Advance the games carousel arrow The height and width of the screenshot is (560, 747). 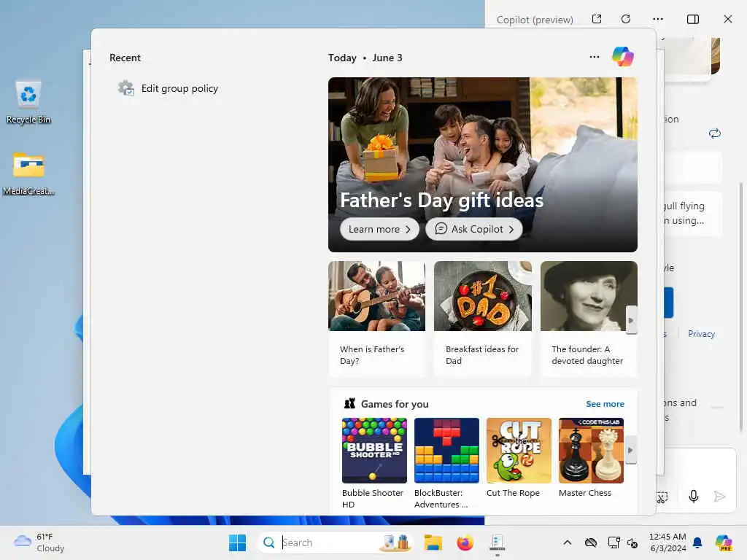click(x=631, y=450)
